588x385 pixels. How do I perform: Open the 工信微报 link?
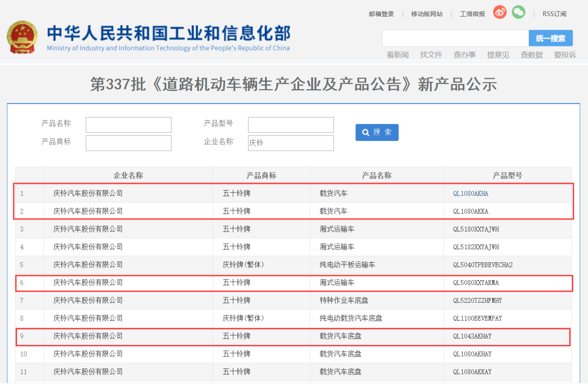click(x=472, y=14)
